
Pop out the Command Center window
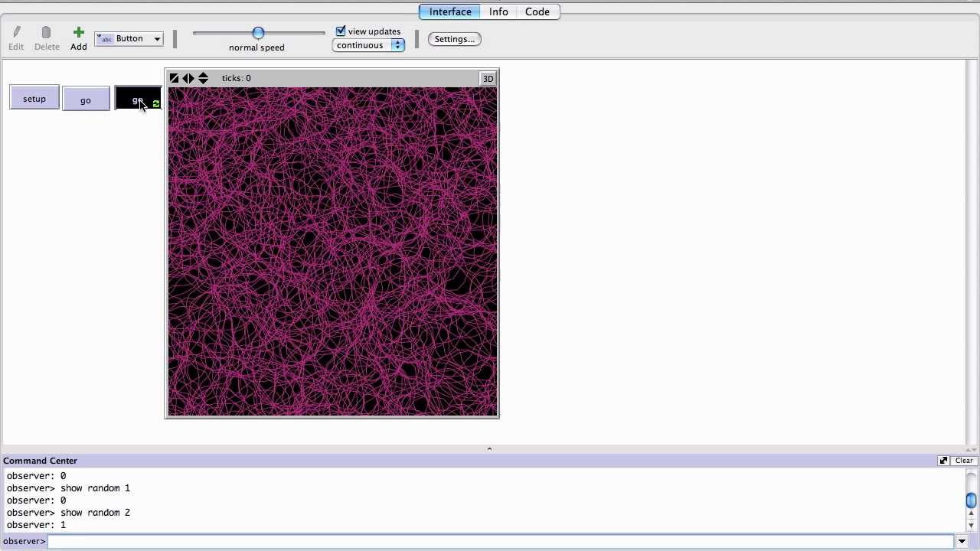click(x=943, y=461)
